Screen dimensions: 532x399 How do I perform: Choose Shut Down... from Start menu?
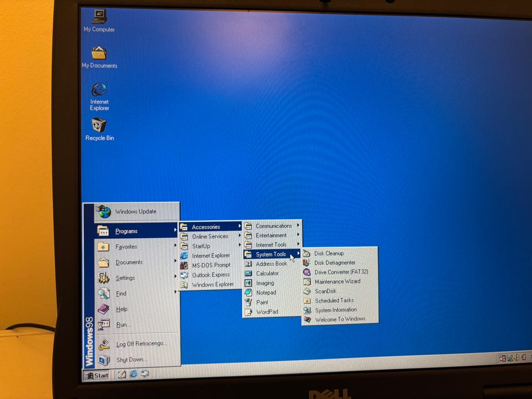(137, 359)
